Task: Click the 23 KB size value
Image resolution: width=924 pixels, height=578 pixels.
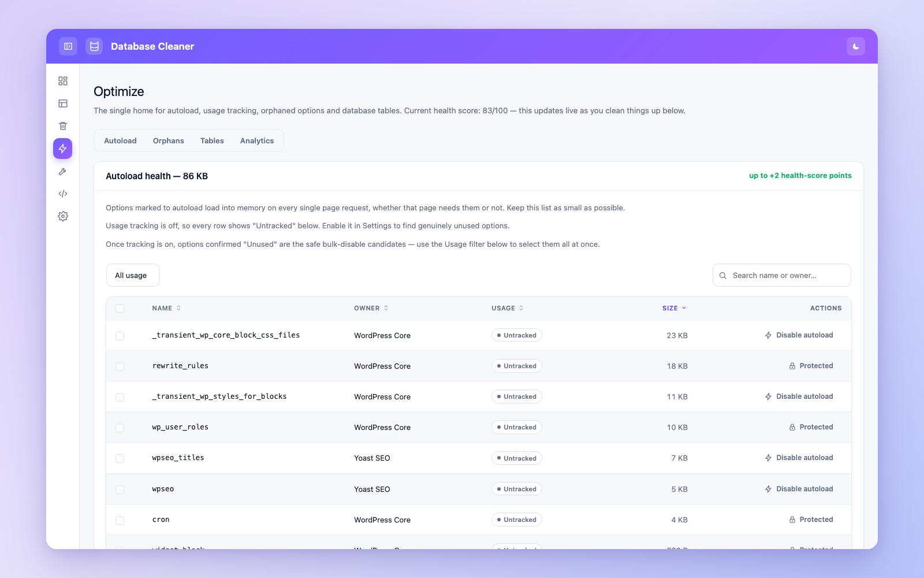Action: 677,335
